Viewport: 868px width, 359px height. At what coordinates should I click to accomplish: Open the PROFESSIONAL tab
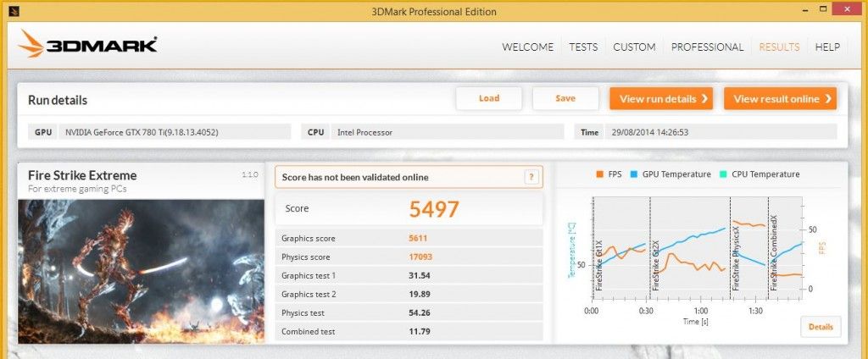click(707, 47)
